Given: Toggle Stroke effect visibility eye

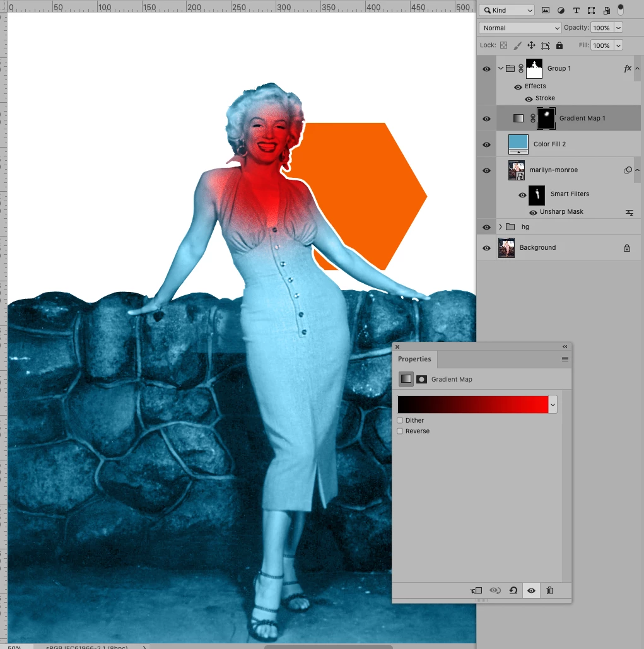Looking at the screenshot, I should (x=529, y=99).
